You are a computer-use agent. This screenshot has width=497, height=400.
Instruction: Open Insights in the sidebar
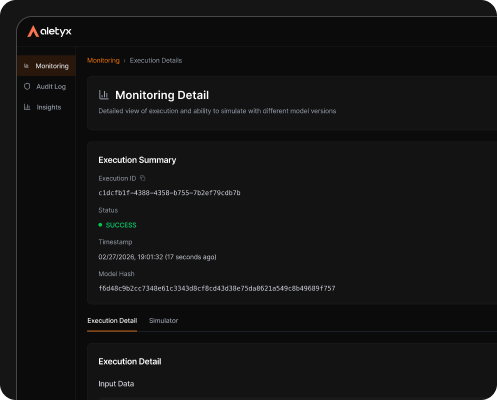(x=47, y=107)
